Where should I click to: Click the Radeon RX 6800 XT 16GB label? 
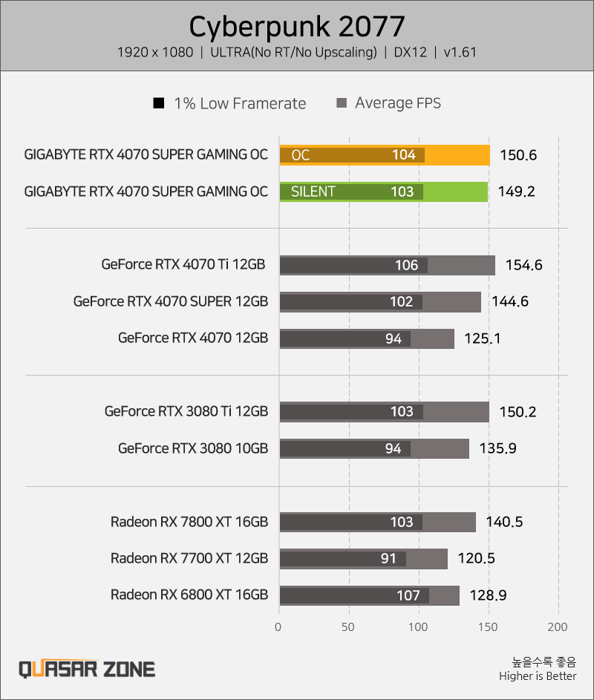pyautogui.click(x=189, y=595)
